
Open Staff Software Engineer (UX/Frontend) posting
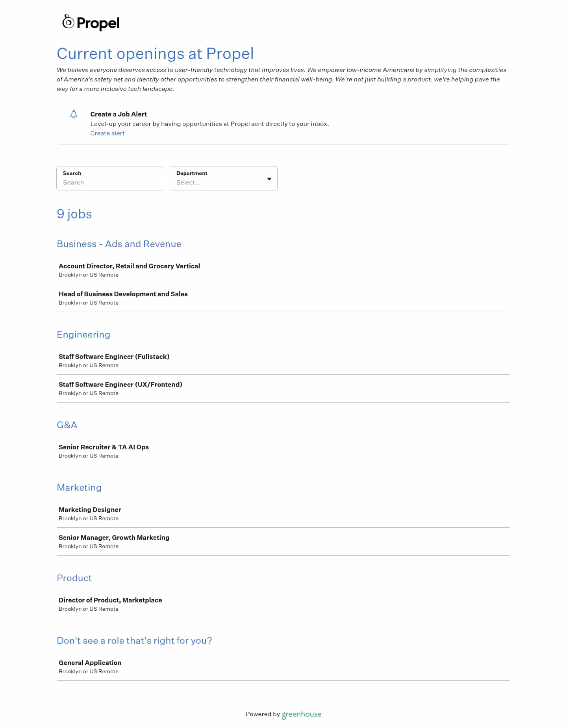click(x=120, y=384)
